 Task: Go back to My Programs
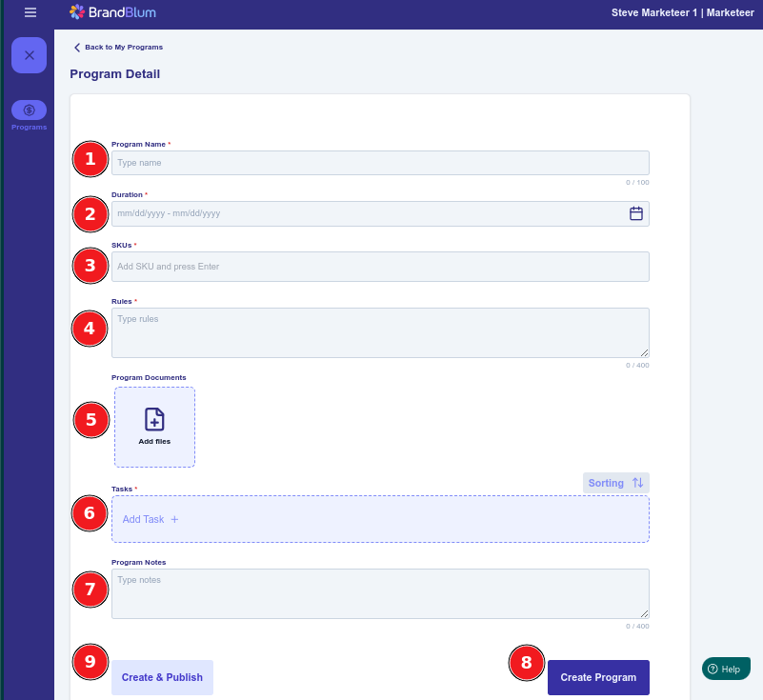118,48
